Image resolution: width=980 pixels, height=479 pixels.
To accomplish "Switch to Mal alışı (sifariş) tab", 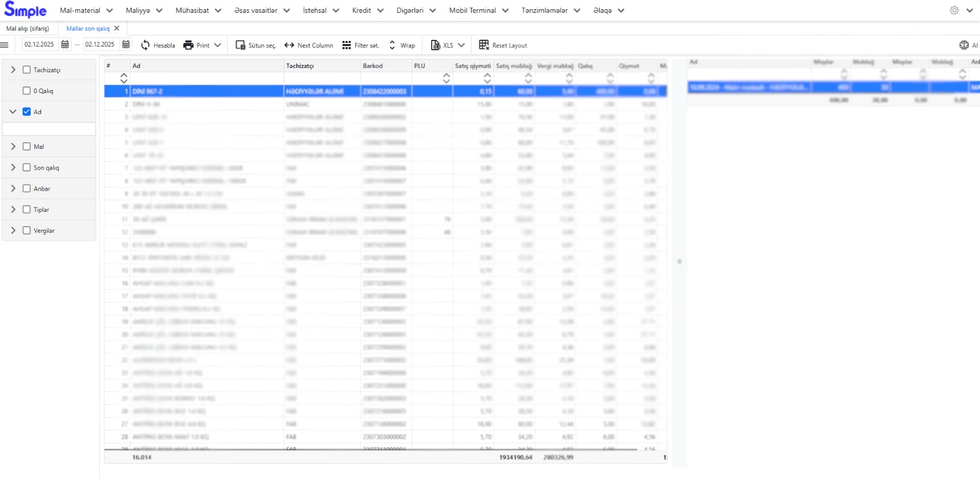I will coord(28,28).
